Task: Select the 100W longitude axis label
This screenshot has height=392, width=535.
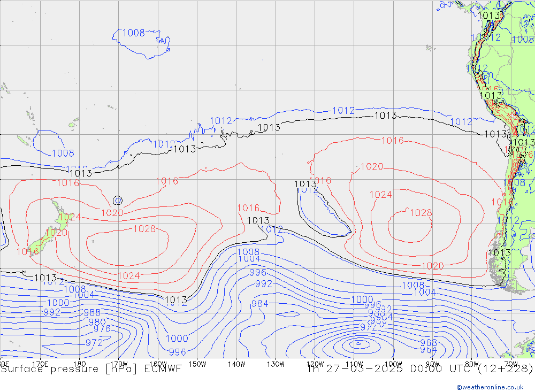Action: tap(393, 364)
